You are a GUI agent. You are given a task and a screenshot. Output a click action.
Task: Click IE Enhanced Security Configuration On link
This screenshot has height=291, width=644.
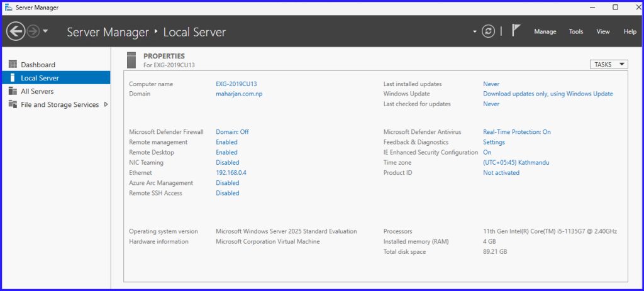[487, 152]
